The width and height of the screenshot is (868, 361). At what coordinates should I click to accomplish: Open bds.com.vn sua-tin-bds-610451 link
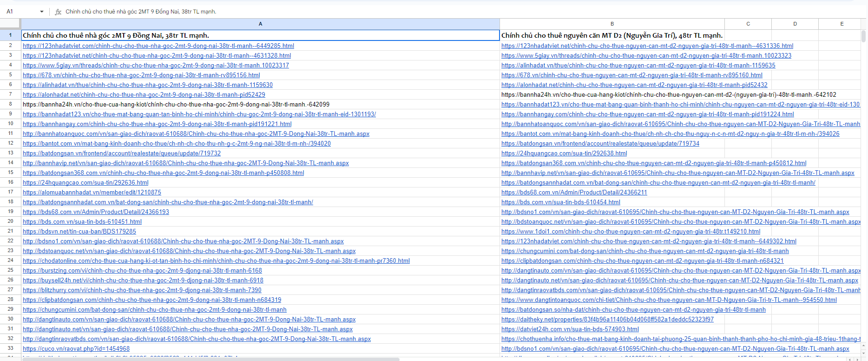tap(82, 221)
